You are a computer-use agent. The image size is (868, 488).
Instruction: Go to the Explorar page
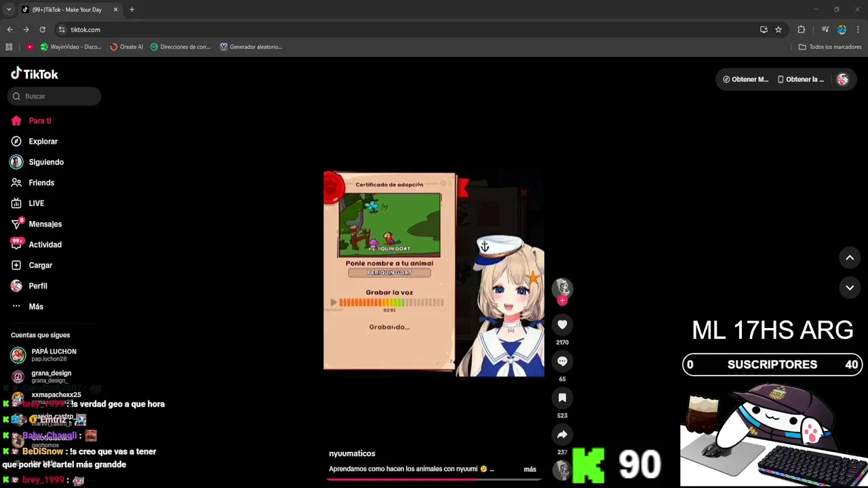[x=43, y=142]
